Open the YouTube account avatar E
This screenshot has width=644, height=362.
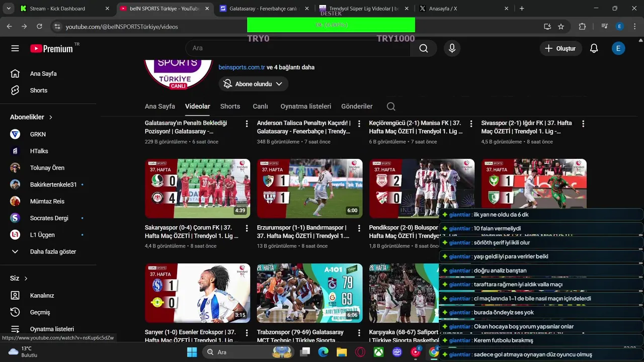coord(618,48)
